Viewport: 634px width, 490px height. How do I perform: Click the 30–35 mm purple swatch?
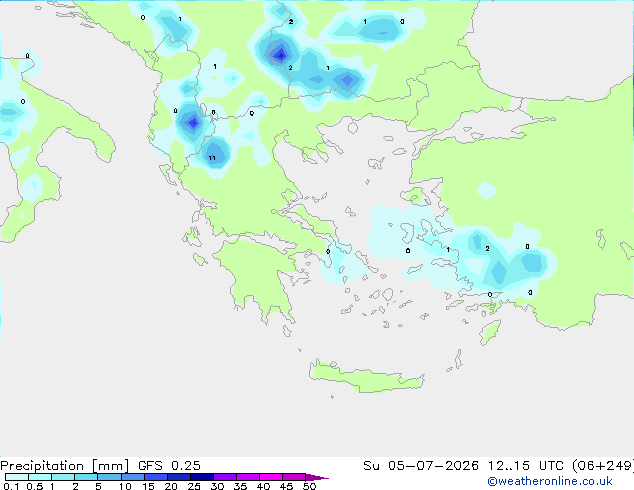click(225, 477)
